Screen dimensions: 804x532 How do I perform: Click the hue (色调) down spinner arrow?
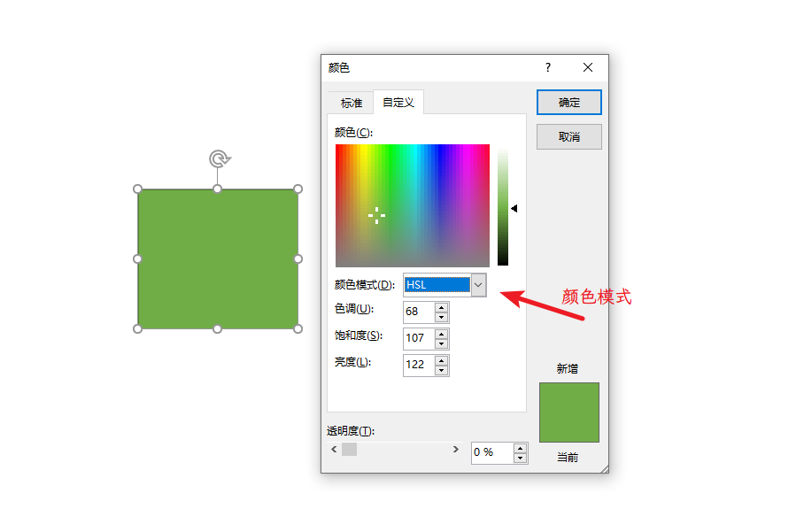coord(441,317)
